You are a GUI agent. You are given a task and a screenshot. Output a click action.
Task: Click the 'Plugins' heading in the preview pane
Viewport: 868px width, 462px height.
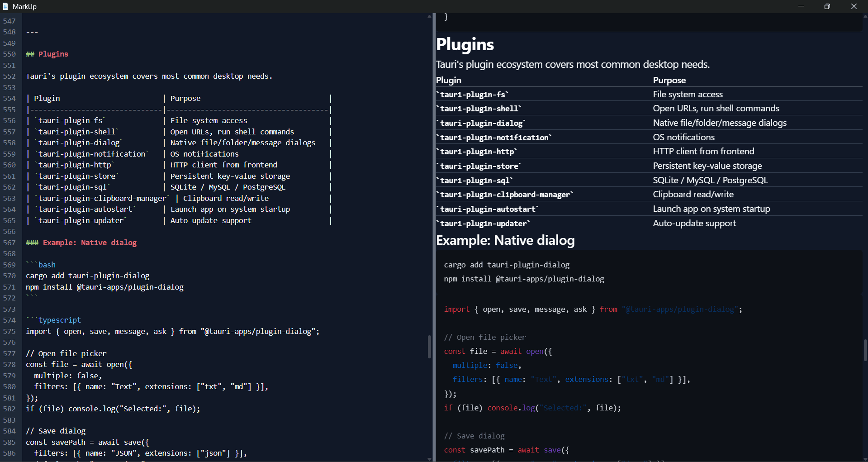tap(465, 44)
